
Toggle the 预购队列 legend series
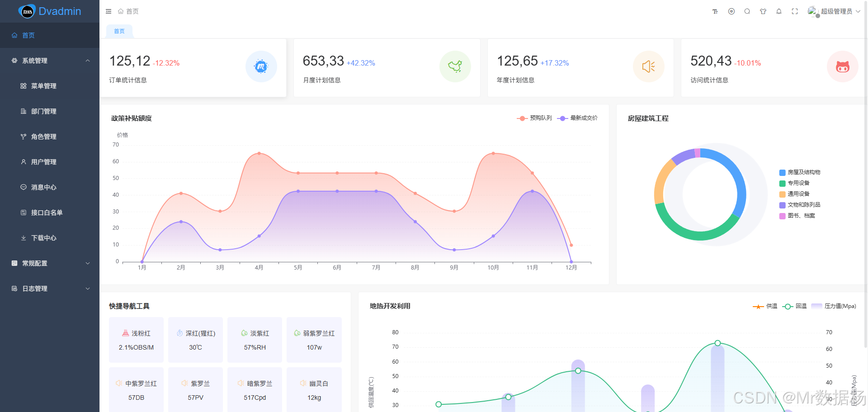(534, 118)
